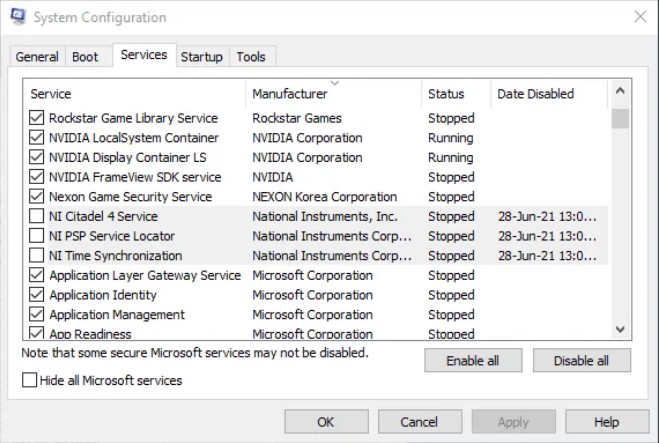Confirm with the OK button

point(326,422)
